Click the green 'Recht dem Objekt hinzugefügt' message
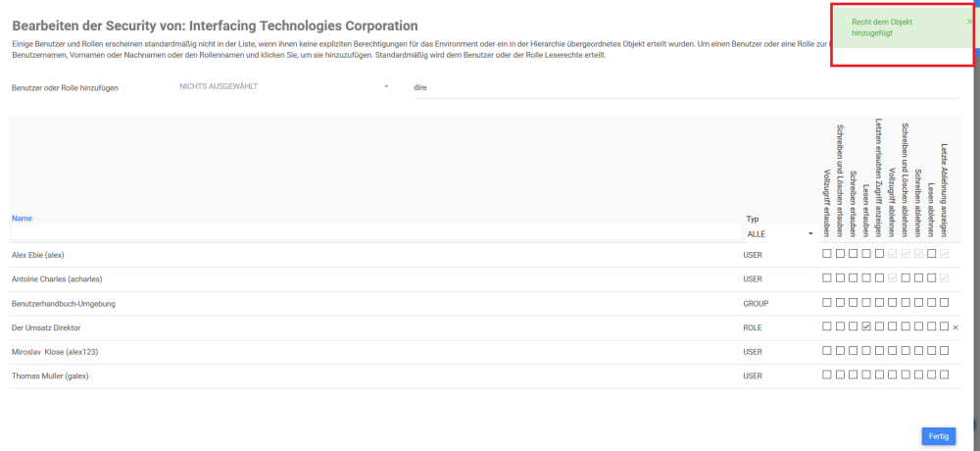This screenshot has height=451, width=980. [x=881, y=26]
